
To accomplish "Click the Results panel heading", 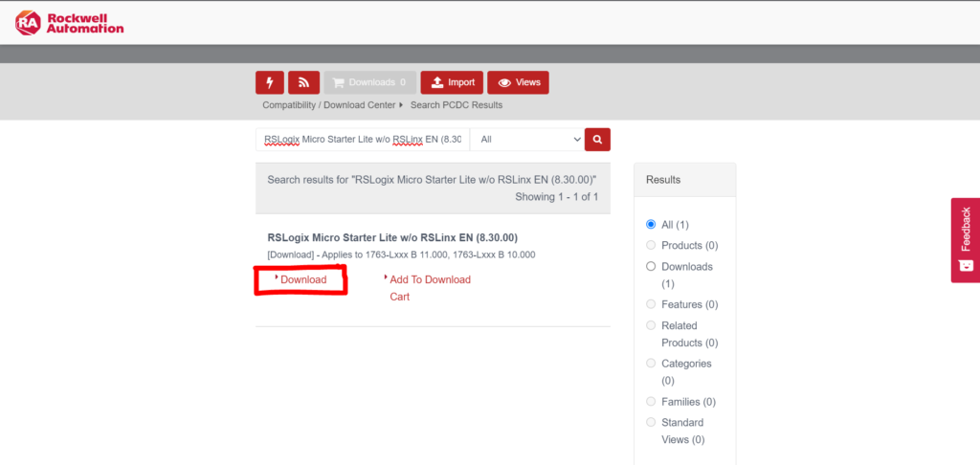I will 663,179.
